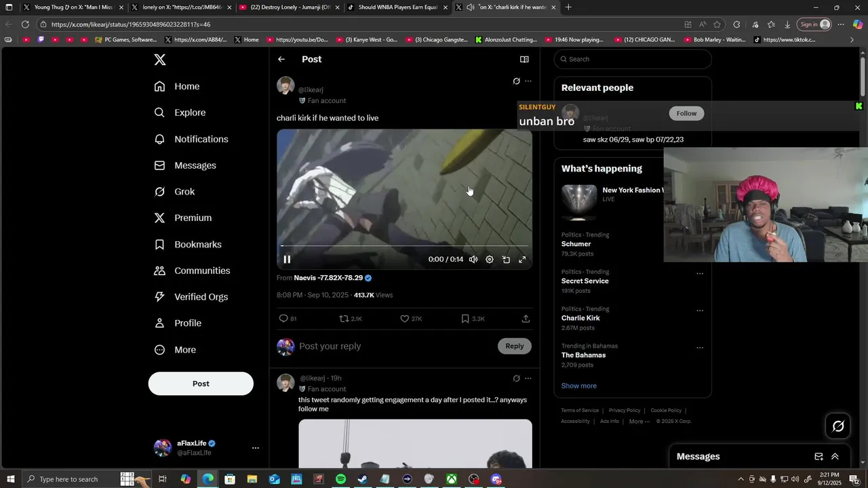868x488 pixels.
Task: Open Bookmarks in the sidebar
Action: pos(188,245)
